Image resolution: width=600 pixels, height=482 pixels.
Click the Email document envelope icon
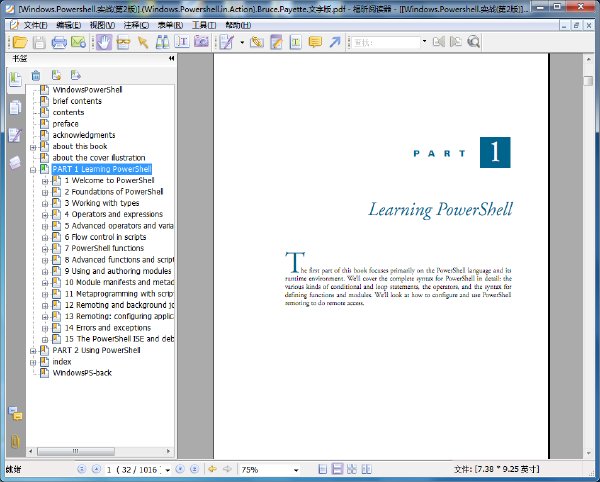78,42
